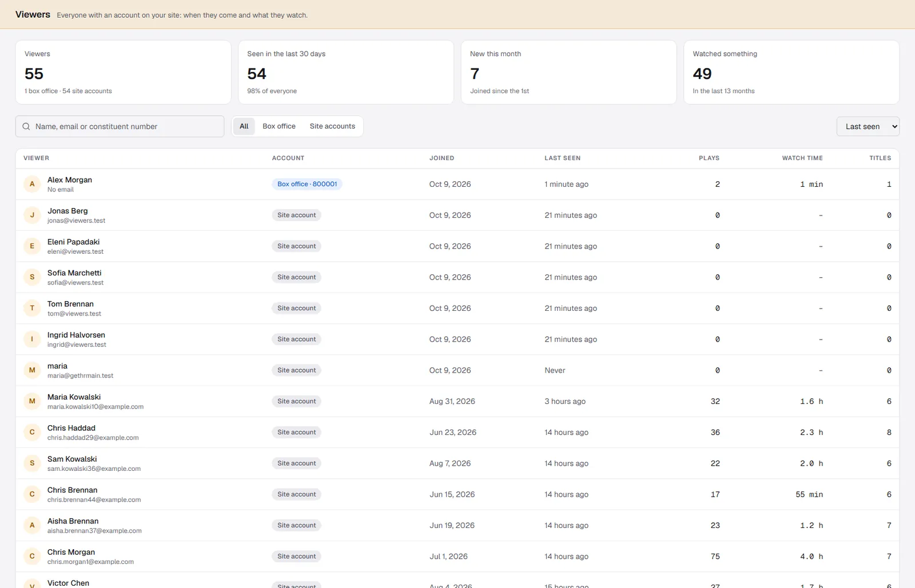Click Aisha Brennan's avatar circle
This screenshot has height=588, width=915.
point(32,525)
